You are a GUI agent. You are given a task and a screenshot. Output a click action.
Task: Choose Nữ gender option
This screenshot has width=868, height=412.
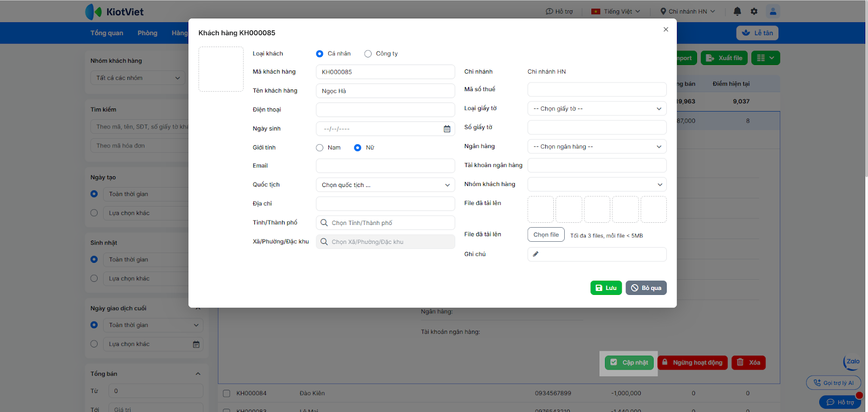[x=358, y=147]
